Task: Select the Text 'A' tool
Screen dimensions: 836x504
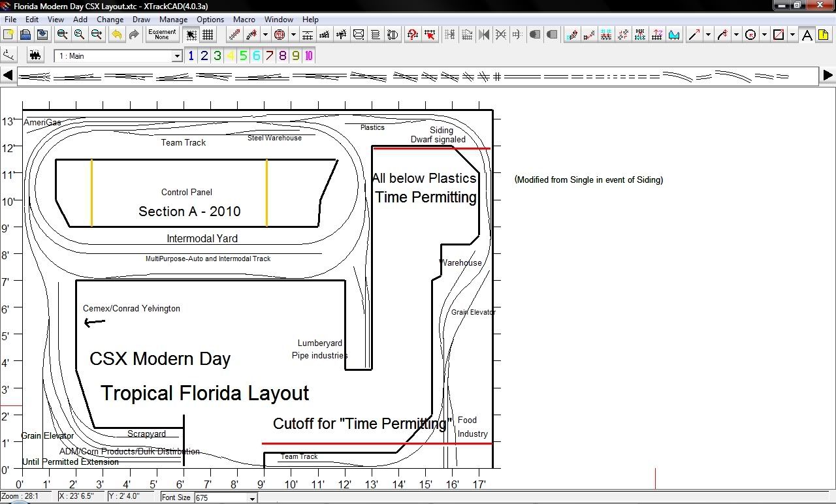Action: 807,35
